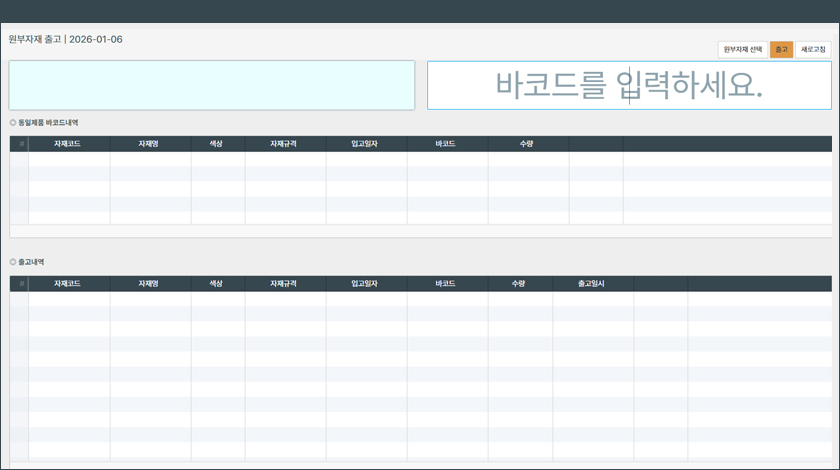The height and width of the screenshot is (470, 840).
Task: Click 바코드 header in 출고내역 table
Action: pos(446,284)
